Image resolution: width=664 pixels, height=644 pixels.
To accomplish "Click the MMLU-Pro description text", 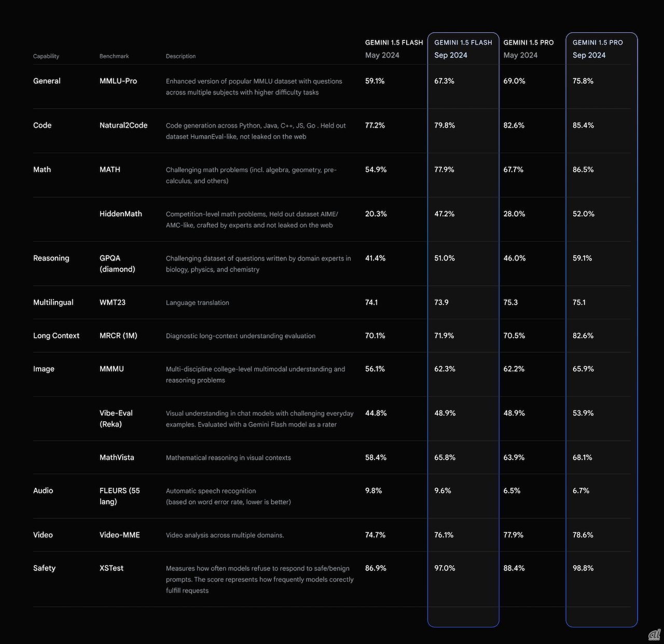I will coord(254,87).
